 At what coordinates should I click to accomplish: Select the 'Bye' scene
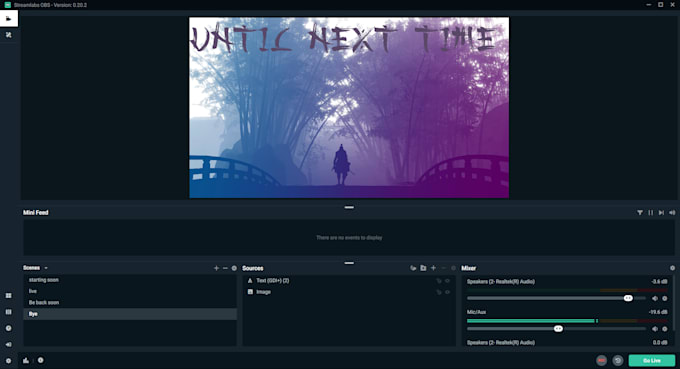[x=130, y=314]
